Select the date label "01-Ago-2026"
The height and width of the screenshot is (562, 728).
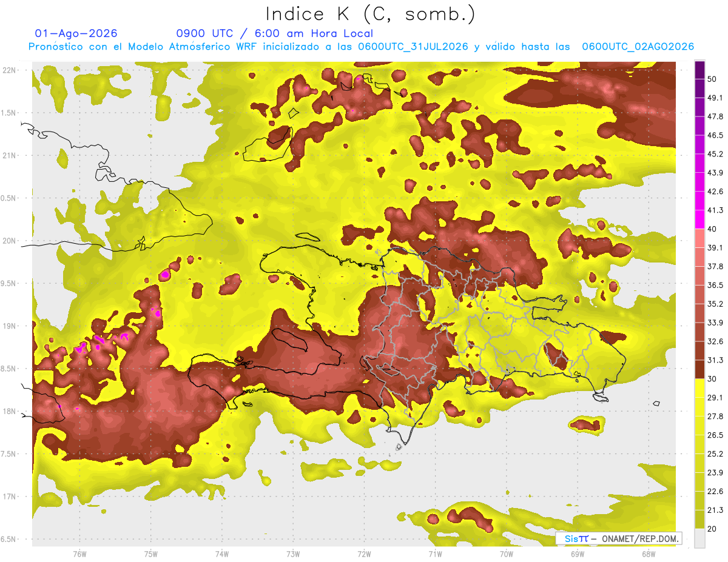pos(76,33)
